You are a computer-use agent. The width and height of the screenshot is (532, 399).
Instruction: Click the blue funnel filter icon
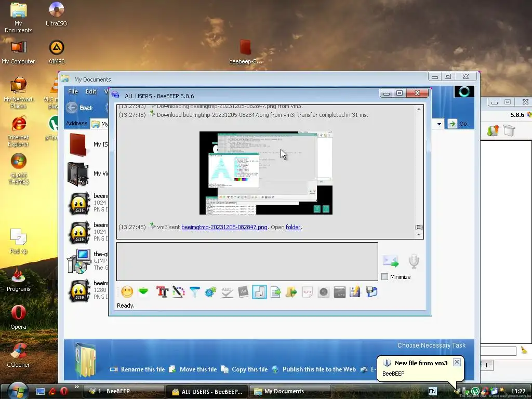(195, 292)
